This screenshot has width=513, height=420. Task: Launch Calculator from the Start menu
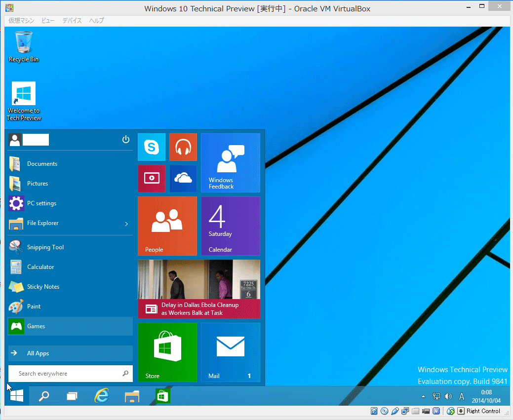pyautogui.click(x=70, y=267)
